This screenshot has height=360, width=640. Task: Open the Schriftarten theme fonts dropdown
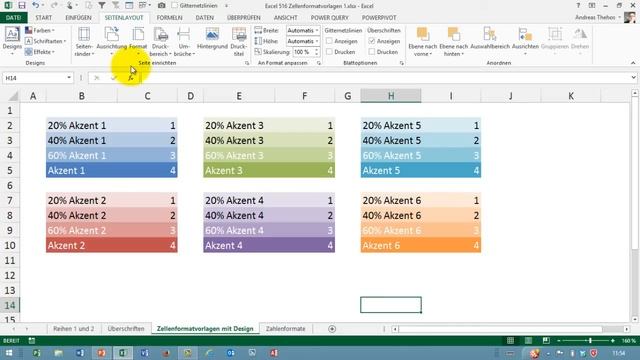pyautogui.click(x=45, y=41)
